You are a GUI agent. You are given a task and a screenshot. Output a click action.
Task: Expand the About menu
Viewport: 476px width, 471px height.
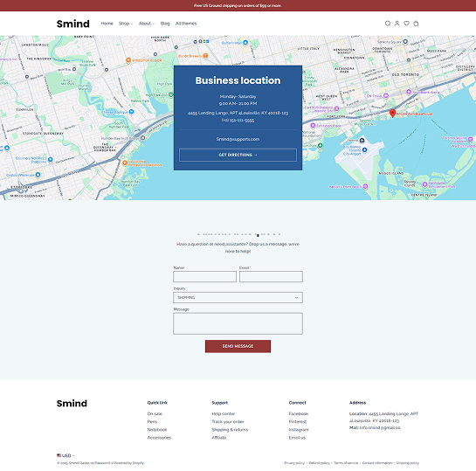click(147, 24)
